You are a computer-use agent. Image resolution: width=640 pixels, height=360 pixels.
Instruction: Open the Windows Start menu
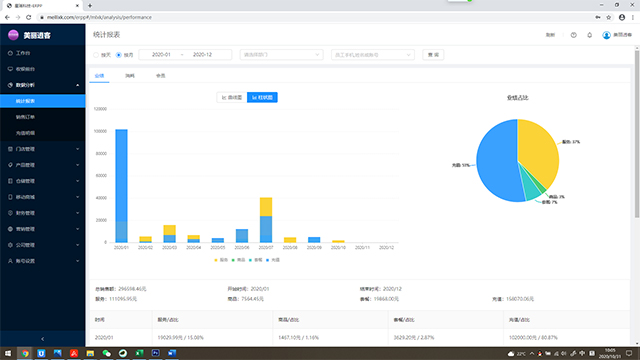click(8, 353)
